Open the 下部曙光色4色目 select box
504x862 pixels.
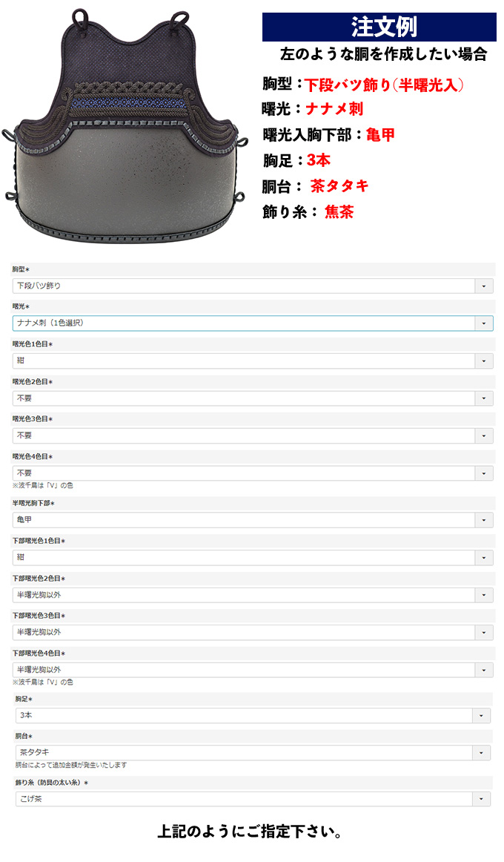(253, 670)
